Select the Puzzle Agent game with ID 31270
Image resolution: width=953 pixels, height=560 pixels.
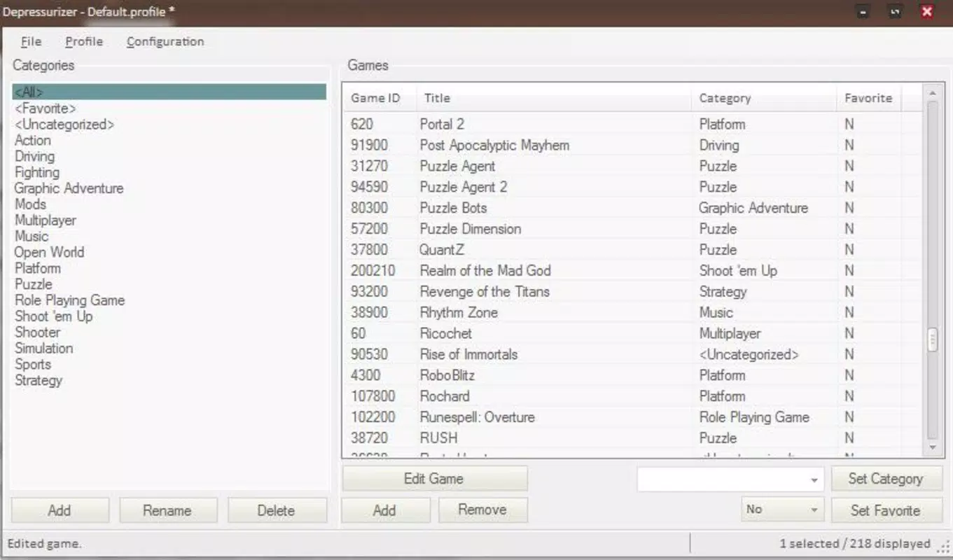pyautogui.click(x=634, y=166)
